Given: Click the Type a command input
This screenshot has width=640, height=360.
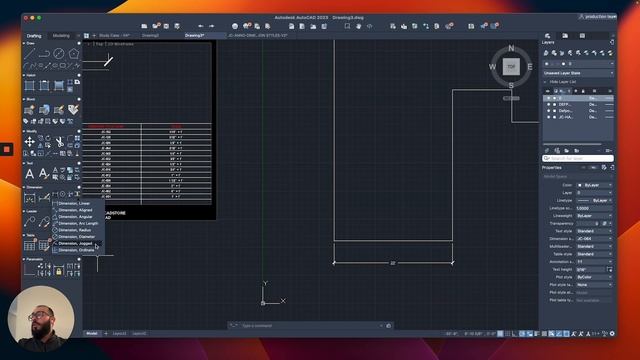Looking at the screenshot, I should click(310, 326).
